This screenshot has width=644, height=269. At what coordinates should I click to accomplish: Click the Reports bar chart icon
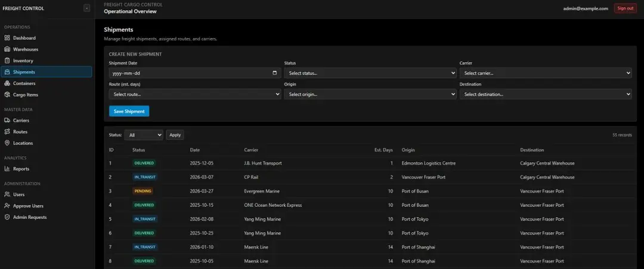point(7,169)
